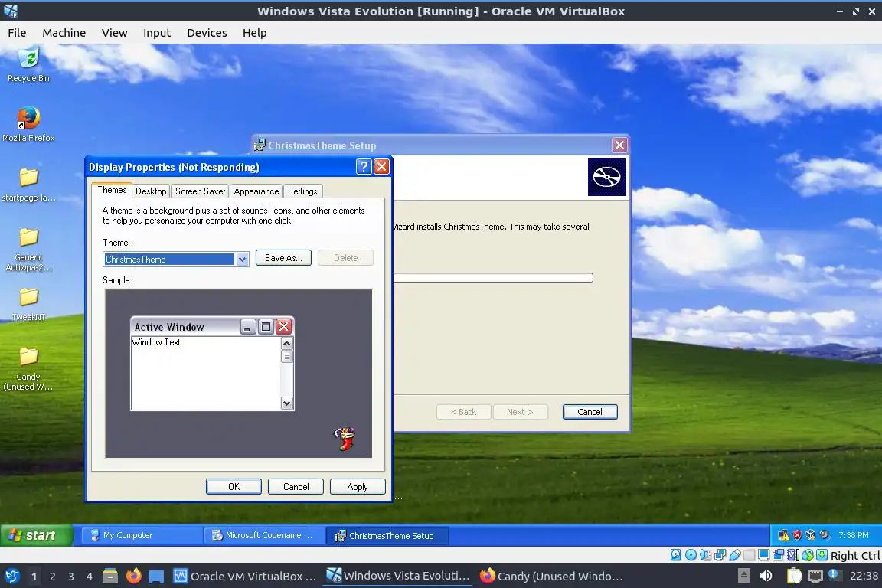This screenshot has height=588, width=882.
Task: Switch to host workspace 2
Action: coord(52,577)
